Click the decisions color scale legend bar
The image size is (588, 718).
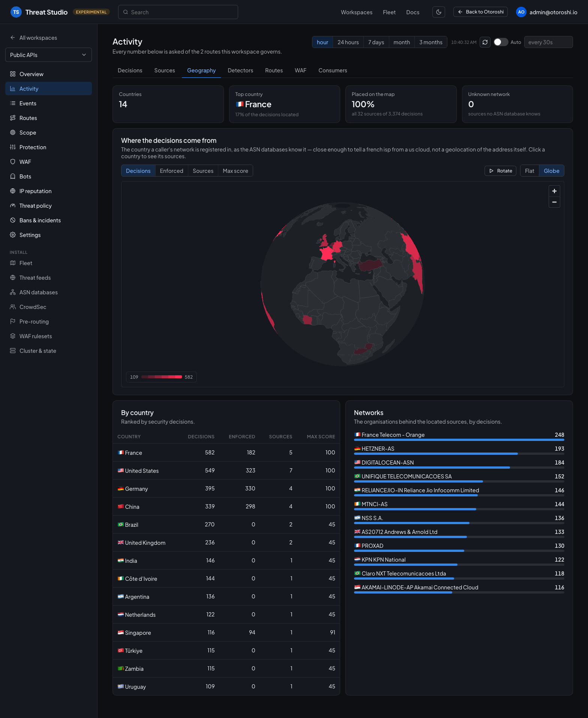pyautogui.click(x=162, y=377)
